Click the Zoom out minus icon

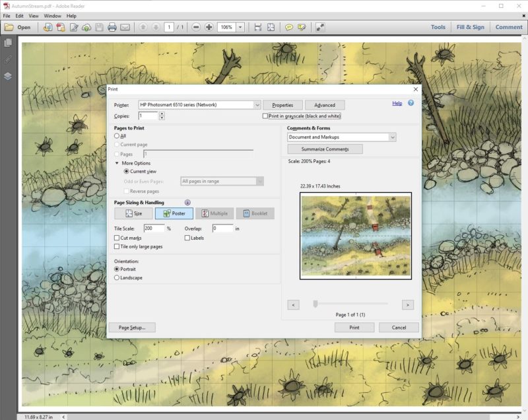(196, 27)
